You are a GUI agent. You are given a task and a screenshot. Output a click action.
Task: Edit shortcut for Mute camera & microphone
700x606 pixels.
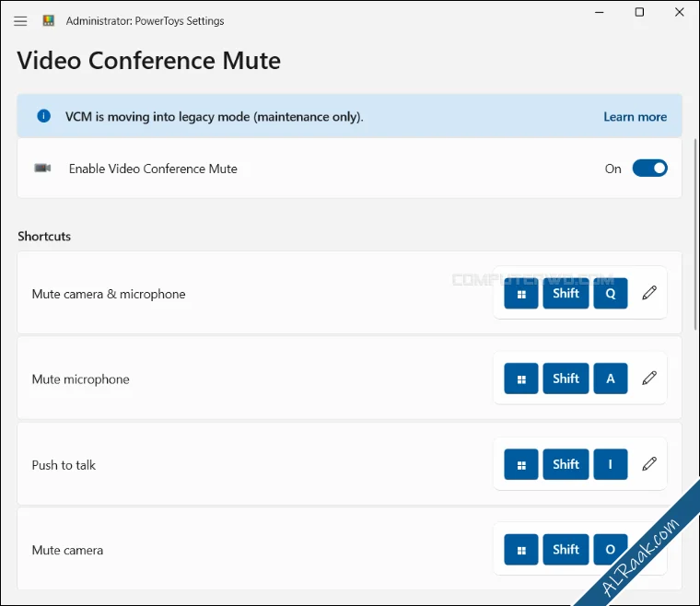tap(649, 293)
